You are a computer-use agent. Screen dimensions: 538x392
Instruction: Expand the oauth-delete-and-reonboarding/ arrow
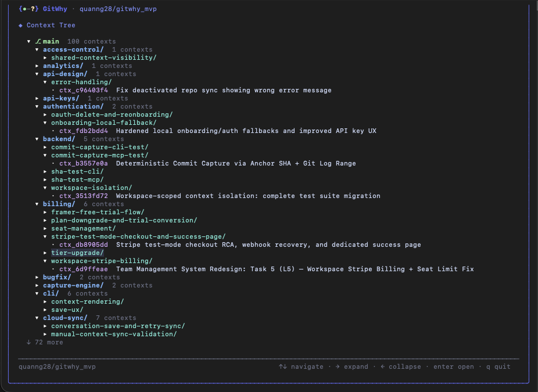coord(45,115)
